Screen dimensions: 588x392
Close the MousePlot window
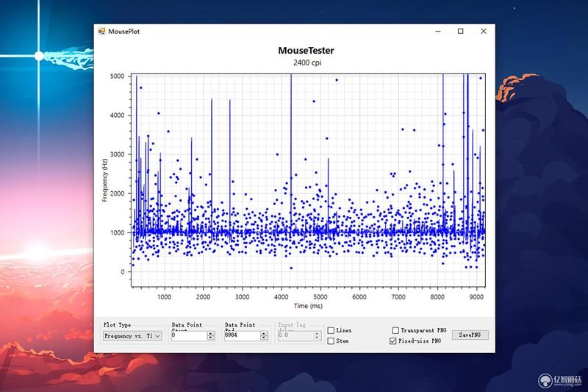pos(484,31)
